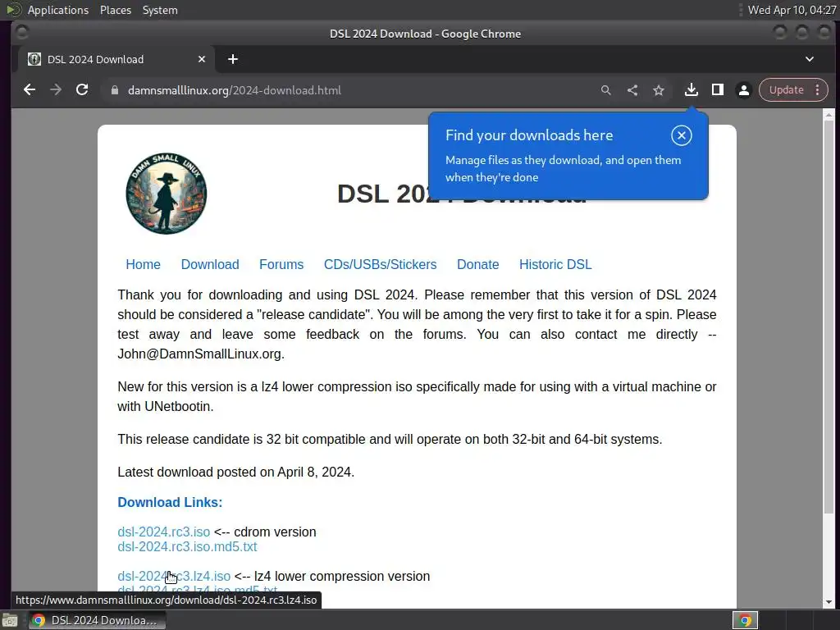
Task: Click the clock showing Wed Apr 10
Action: (792, 10)
